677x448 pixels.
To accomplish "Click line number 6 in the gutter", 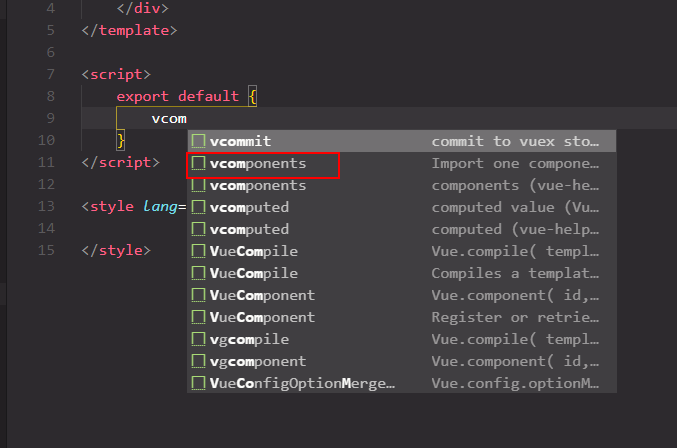I will (51, 52).
